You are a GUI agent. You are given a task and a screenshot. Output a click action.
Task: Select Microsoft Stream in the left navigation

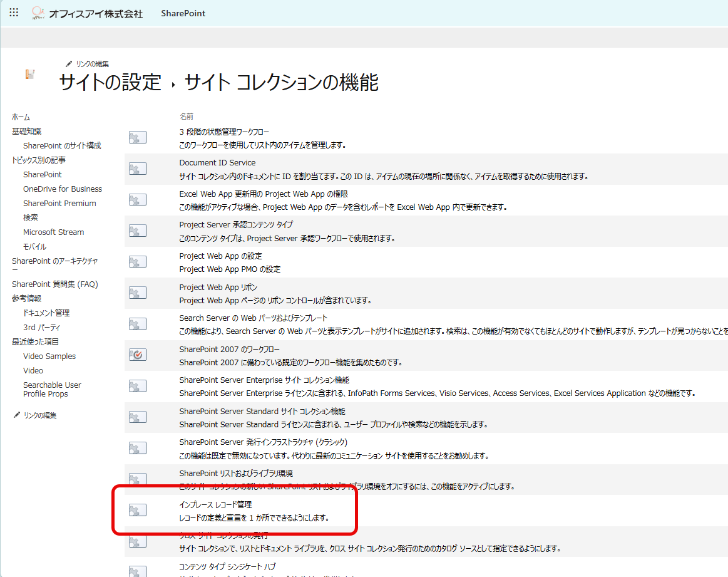53,232
